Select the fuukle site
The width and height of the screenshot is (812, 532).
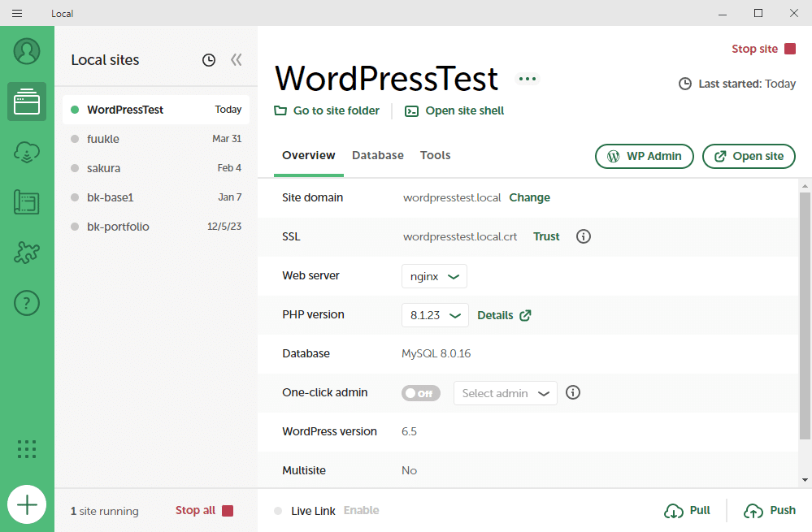click(156, 139)
